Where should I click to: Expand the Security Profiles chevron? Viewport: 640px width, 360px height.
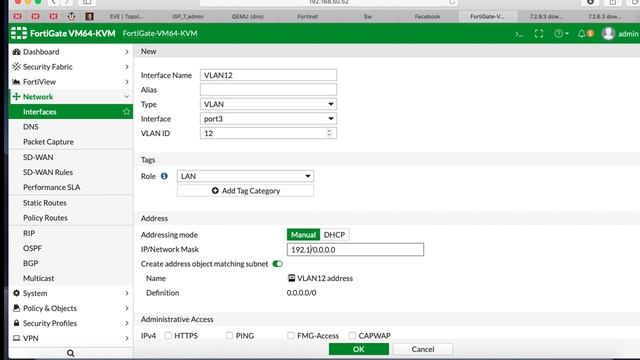[x=127, y=323]
